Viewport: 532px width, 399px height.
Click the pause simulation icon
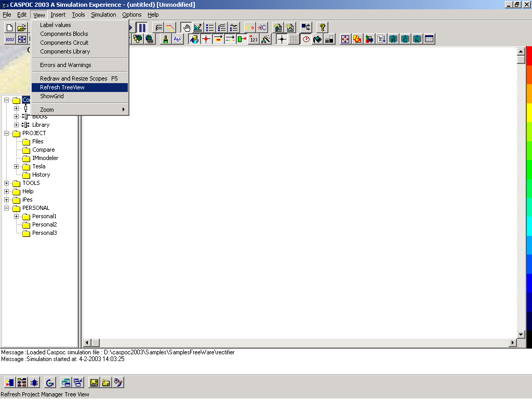[x=142, y=28]
